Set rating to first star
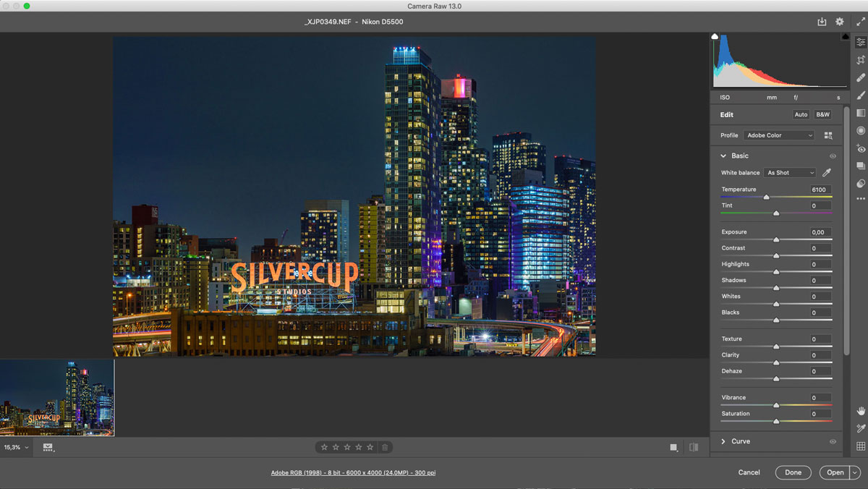This screenshot has height=489, width=868. point(324,447)
